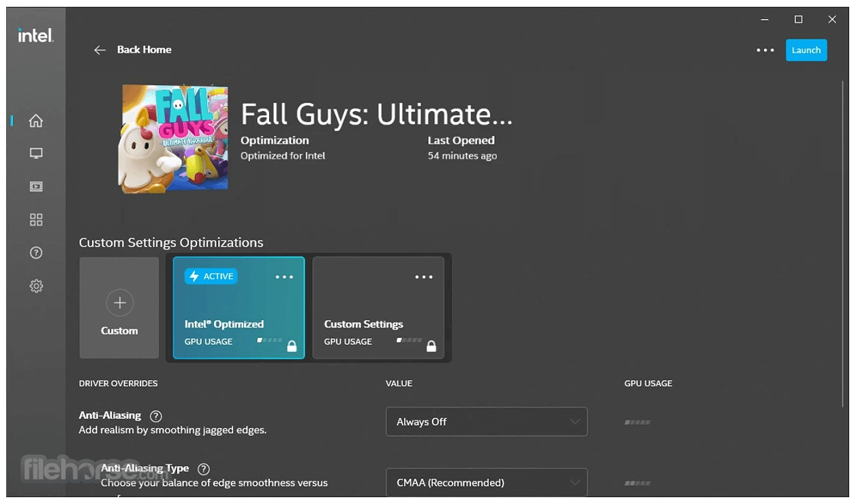Screen dimensions: 856x504
Task: Open the Preferences gear icon in sidebar
Action: click(x=36, y=286)
